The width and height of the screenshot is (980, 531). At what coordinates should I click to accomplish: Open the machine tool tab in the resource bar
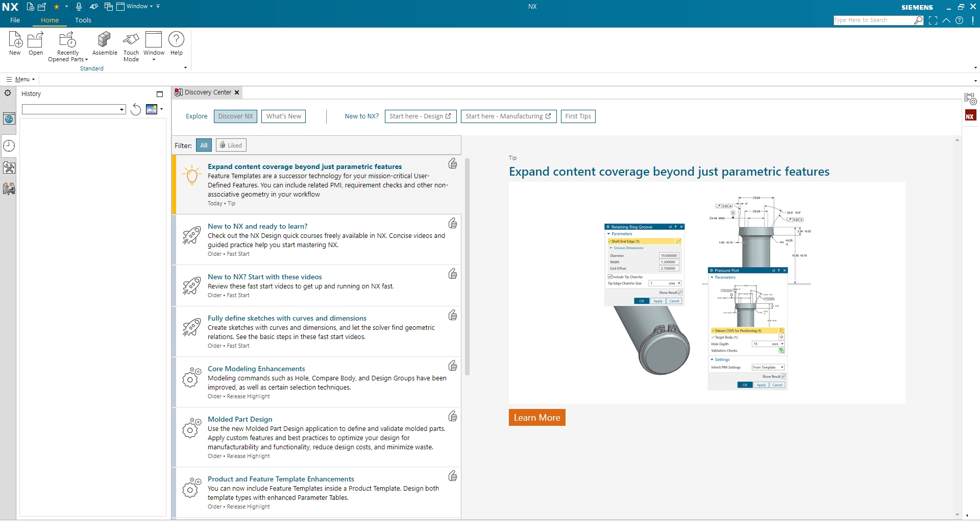click(x=9, y=189)
